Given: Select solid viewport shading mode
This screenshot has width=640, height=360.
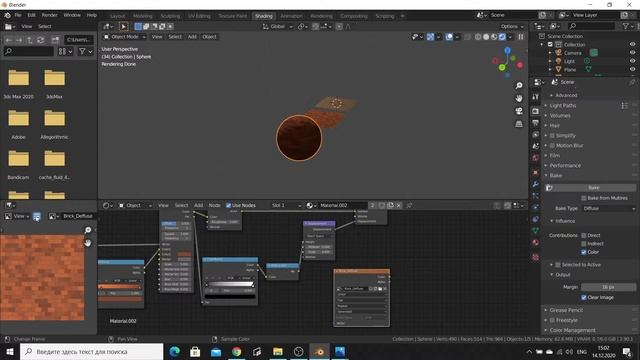Looking at the screenshot, I should point(486,37).
